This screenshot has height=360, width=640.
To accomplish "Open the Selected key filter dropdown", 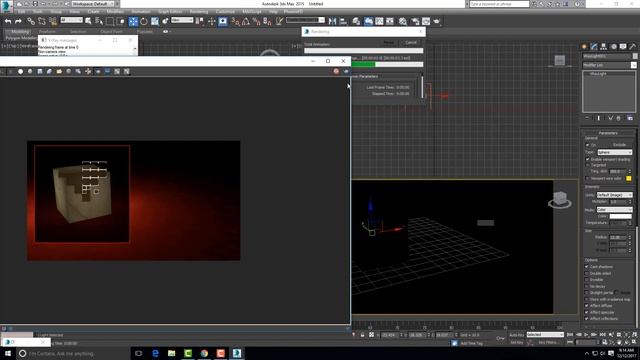I will [545, 335].
